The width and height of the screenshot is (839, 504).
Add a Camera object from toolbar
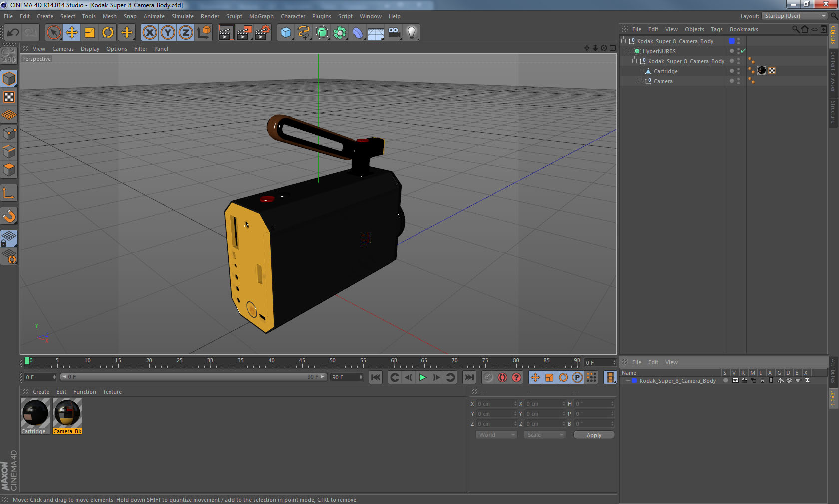click(x=394, y=33)
